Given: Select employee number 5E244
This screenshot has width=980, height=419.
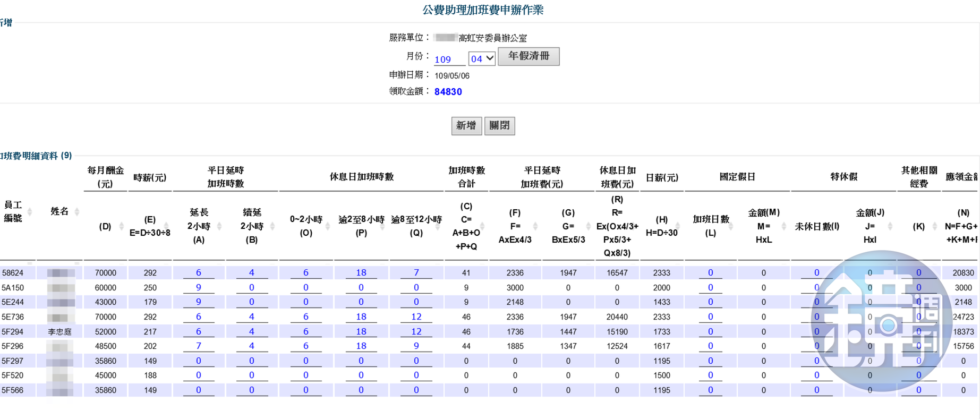Looking at the screenshot, I should pyautogui.click(x=13, y=302).
